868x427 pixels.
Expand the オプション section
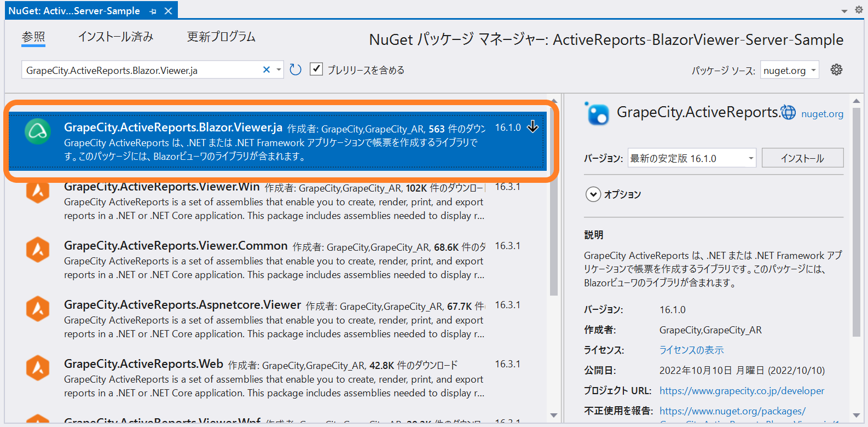click(x=593, y=194)
